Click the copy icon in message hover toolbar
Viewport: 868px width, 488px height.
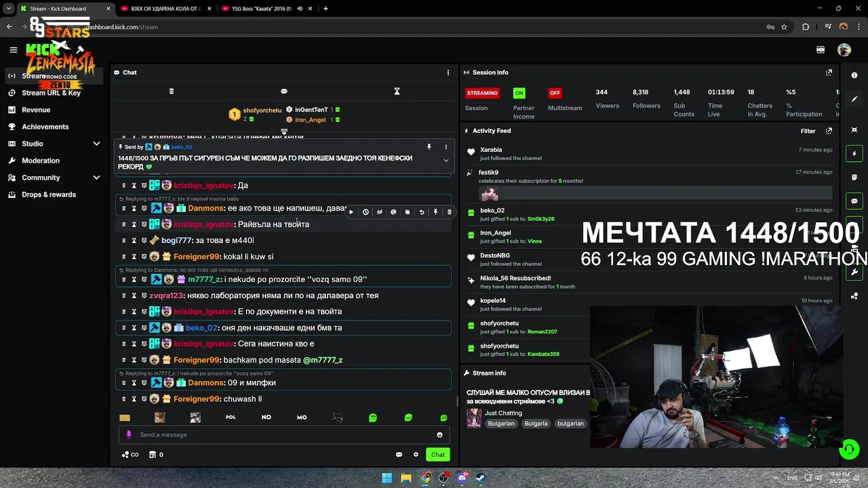click(x=407, y=212)
